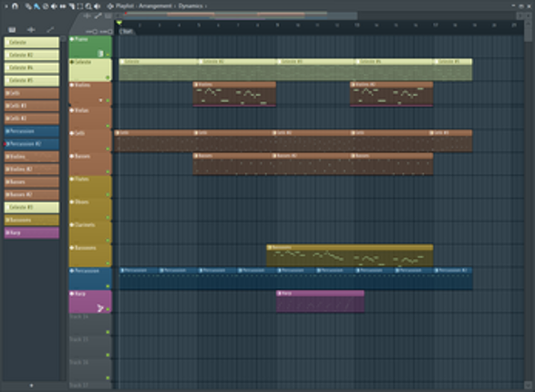Toggle the magnet snap icon
The height and width of the screenshot is (392, 535).
click(15, 6)
